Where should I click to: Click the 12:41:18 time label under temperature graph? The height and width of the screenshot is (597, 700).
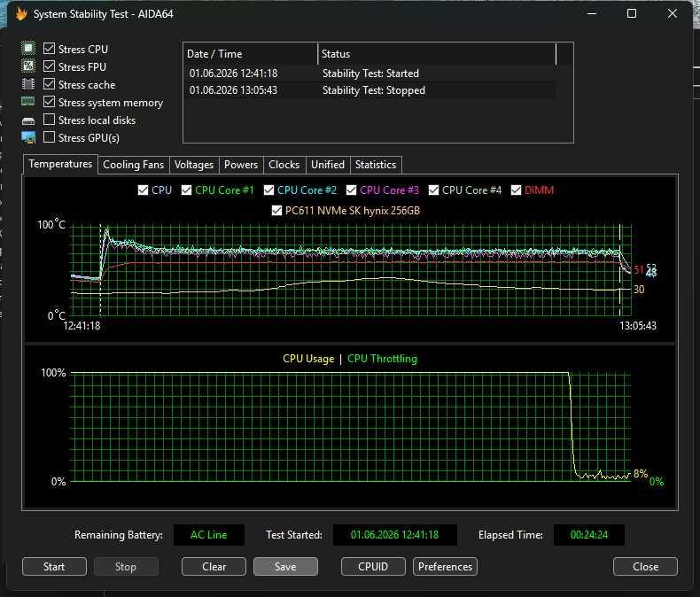[x=82, y=326]
